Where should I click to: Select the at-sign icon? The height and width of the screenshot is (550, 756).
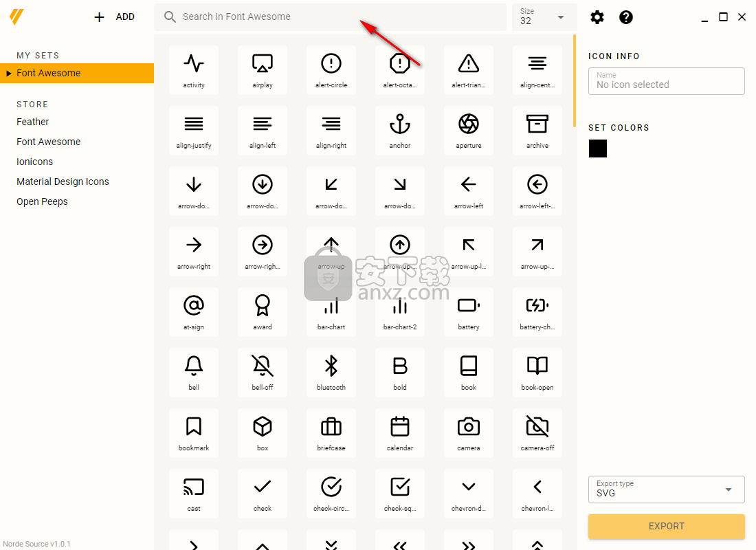pyautogui.click(x=194, y=311)
